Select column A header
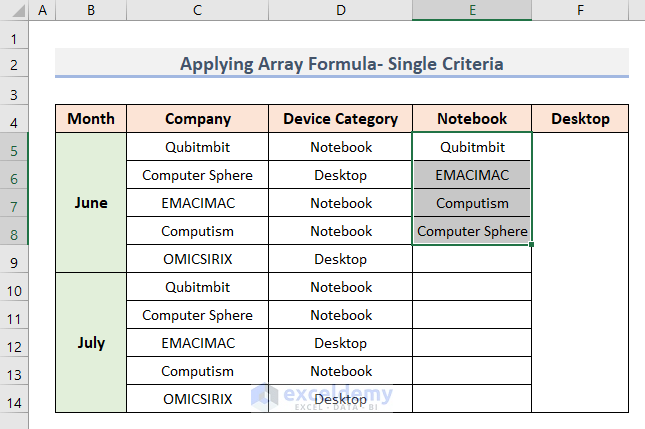This screenshot has height=429, width=645. (x=42, y=10)
